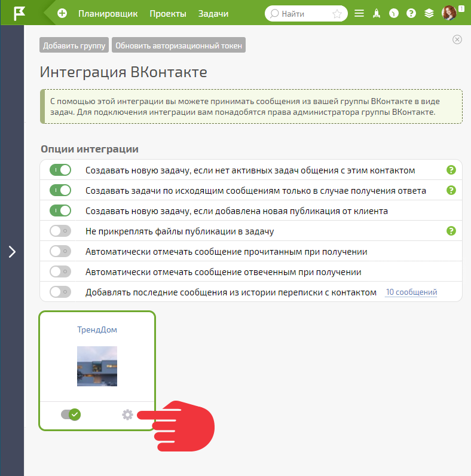471x476 pixels.
Task: Open the Задачи menu
Action: tap(213, 14)
